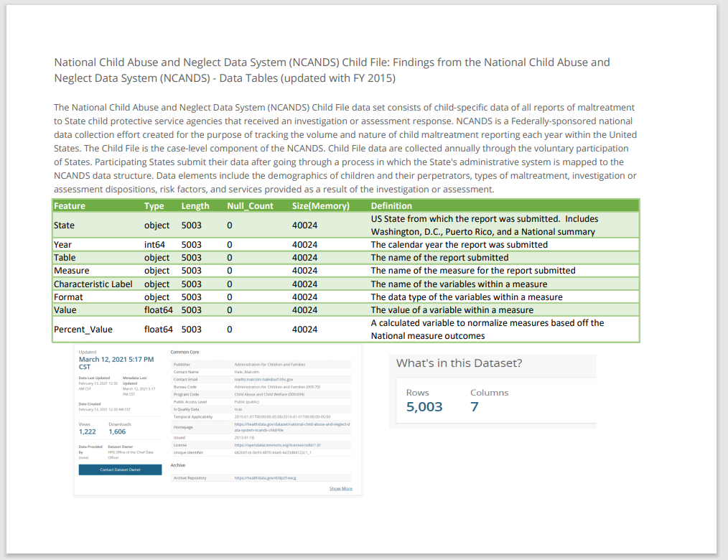This screenshot has width=728, height=560.
Task: Click the Contact Dataset Owner button
Action: coord(120,470)
